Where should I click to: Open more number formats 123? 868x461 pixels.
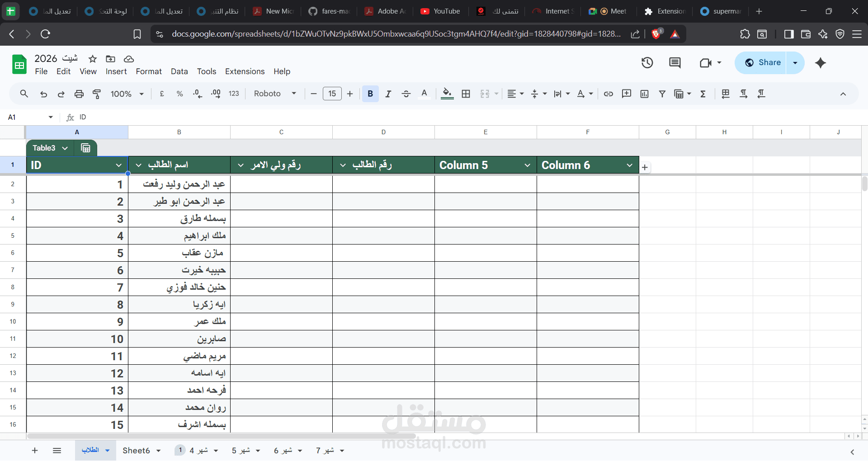coord(234,94)
